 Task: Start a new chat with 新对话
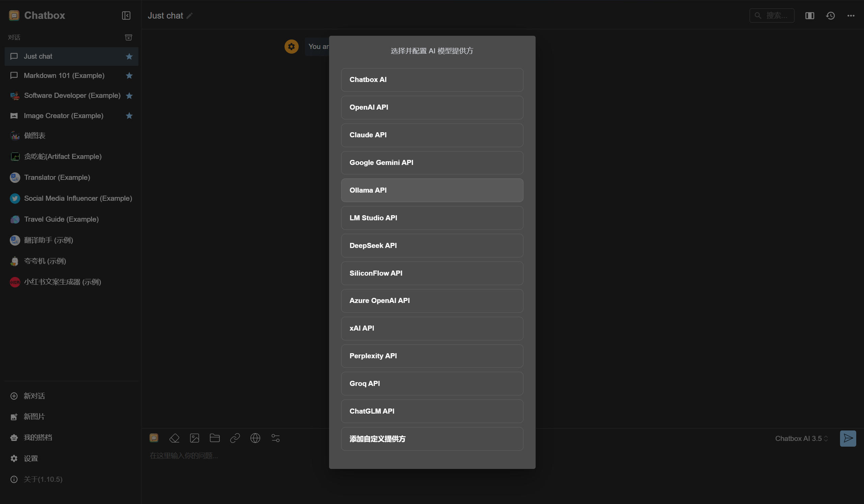point(71,396)
